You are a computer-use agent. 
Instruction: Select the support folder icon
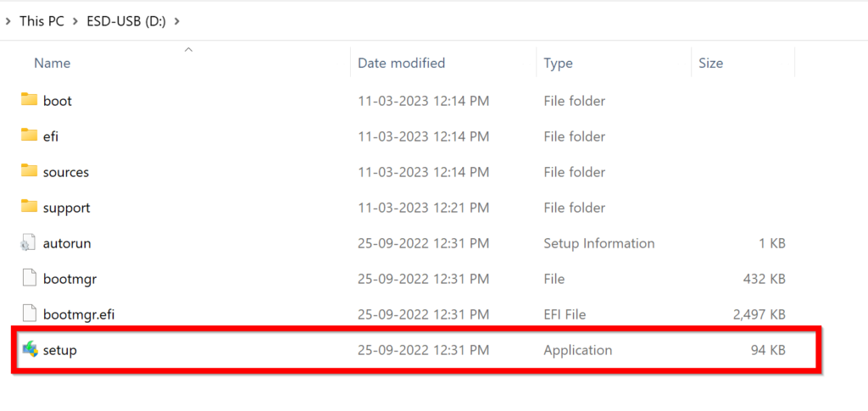[30, 207]
